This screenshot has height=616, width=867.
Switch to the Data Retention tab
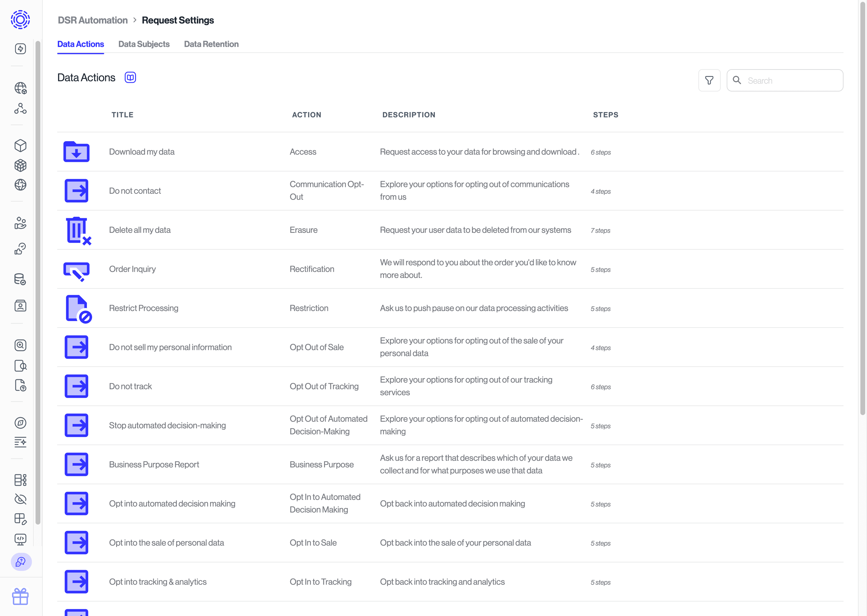(211, 44)
